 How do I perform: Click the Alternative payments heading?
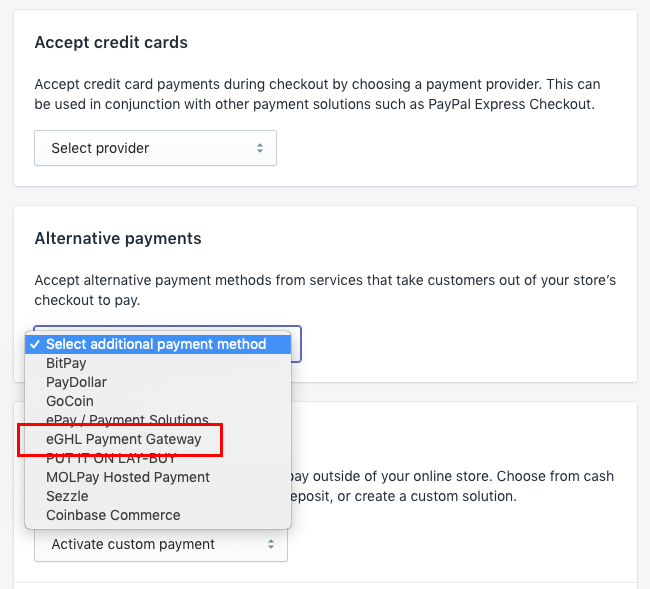pos(118,239)
